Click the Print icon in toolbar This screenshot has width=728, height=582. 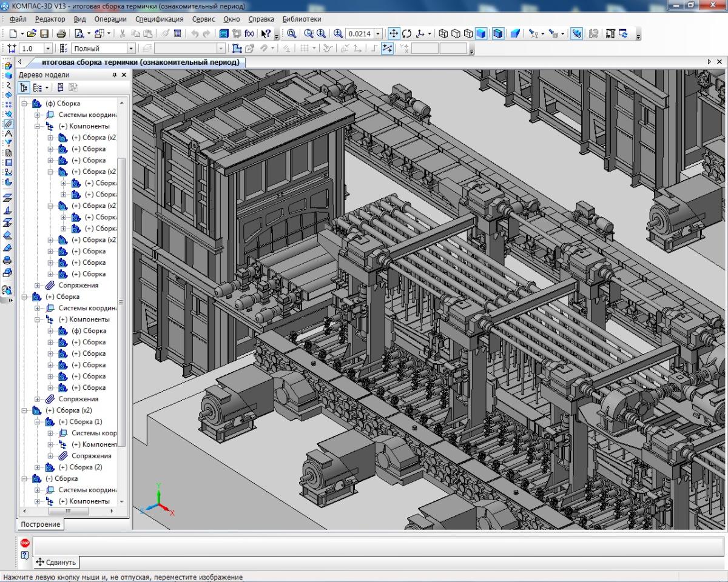point(61,34)
